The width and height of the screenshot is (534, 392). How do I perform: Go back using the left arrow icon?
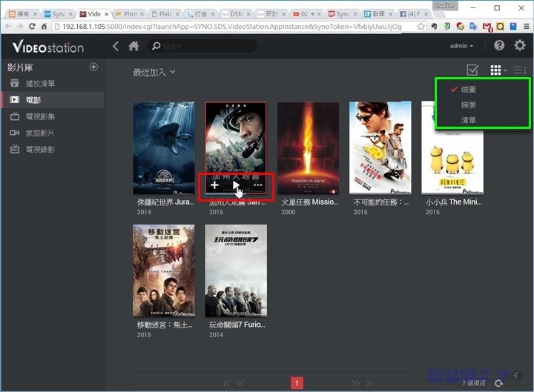click(116, 46)
